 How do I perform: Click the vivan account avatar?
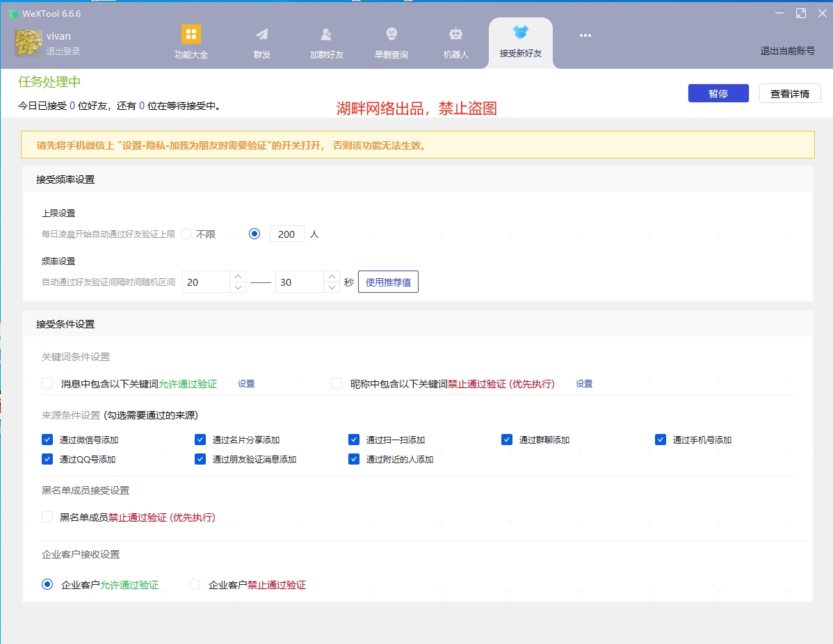(29, 42)
